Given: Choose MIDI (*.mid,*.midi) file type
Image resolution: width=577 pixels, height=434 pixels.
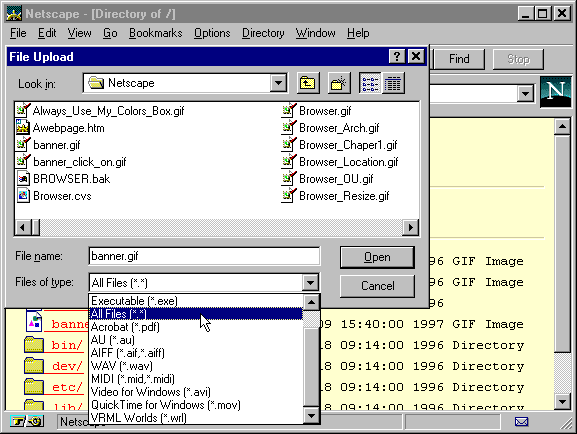Looking at the screenshot, I should tap(196, 378).
